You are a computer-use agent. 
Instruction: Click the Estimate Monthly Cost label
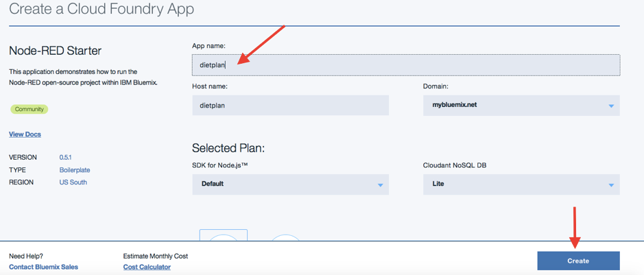(x=156, y=256)
